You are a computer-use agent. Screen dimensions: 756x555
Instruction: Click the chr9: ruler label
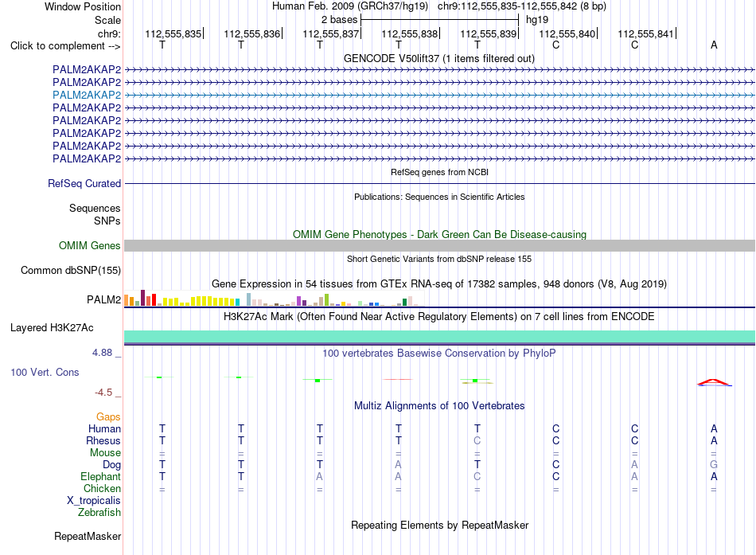[110, 33]
